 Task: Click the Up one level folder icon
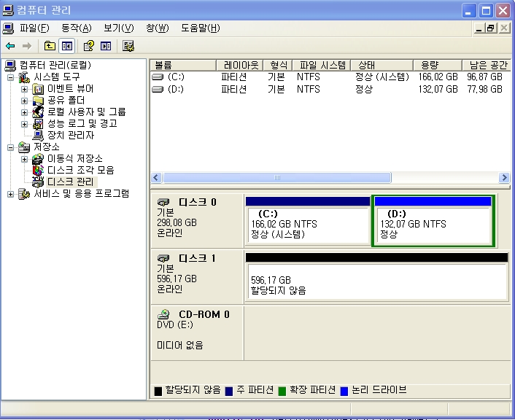[50, 46]
